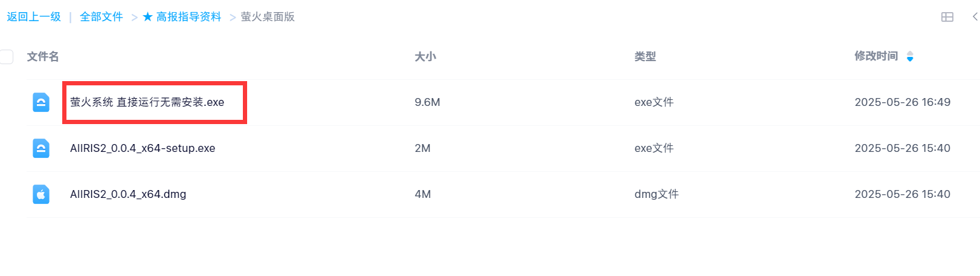980x276 pixels.
Task: Open the ★ 高报指导资料 breadcrumb folder
Action: (x=182, y=17)
